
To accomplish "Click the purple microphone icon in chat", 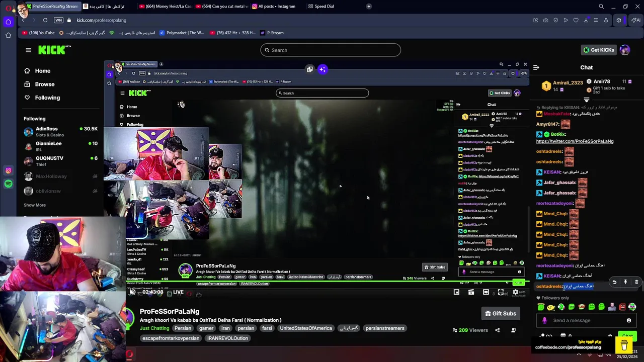I will tap(544, 320).
